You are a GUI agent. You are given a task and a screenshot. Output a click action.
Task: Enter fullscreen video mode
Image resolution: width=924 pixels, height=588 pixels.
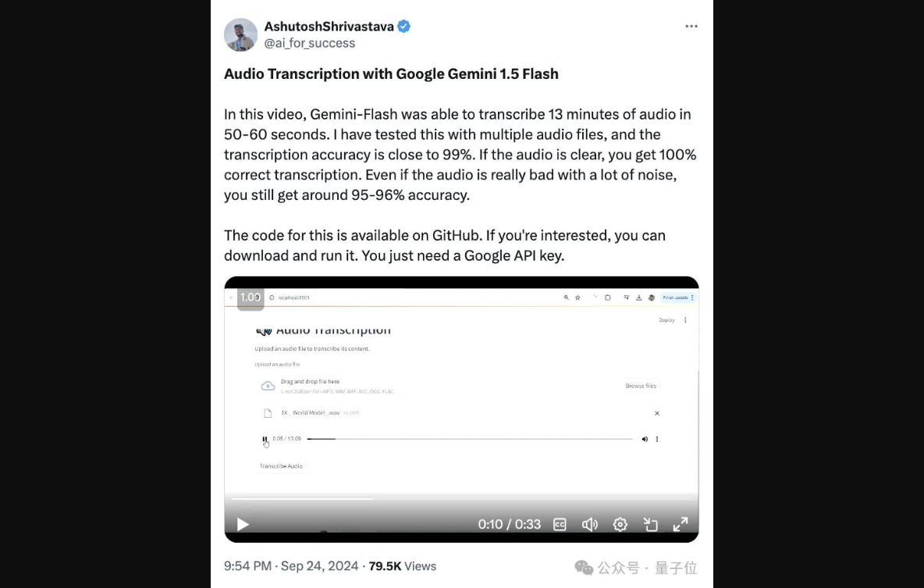[681, 524]
